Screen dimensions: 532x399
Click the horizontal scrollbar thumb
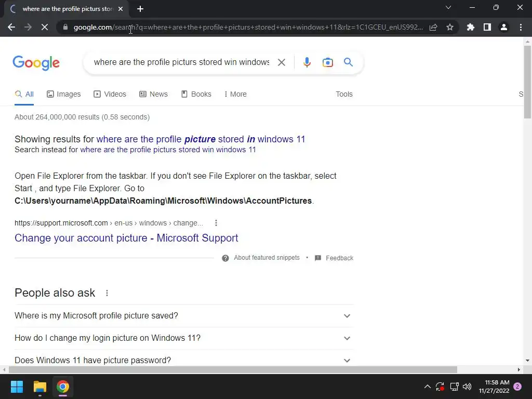(x=233, y=369)
